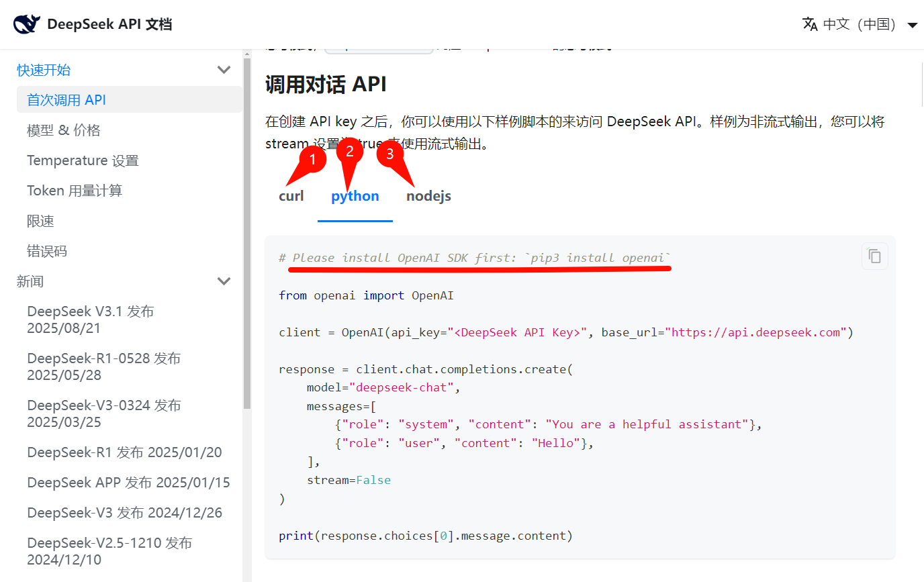Click the "You are a helpful assistant" string

coord(647,424)
